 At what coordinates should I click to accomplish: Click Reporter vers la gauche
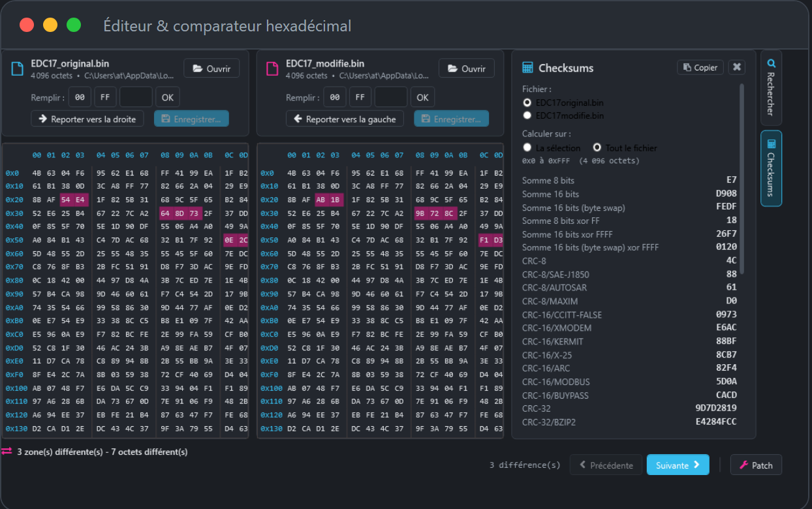tap(345, 119)
